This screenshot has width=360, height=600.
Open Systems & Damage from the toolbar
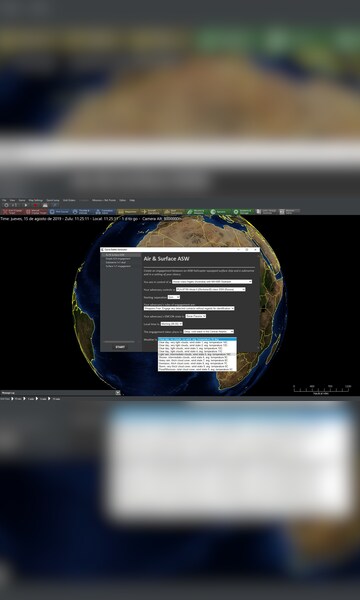[243, 212]
